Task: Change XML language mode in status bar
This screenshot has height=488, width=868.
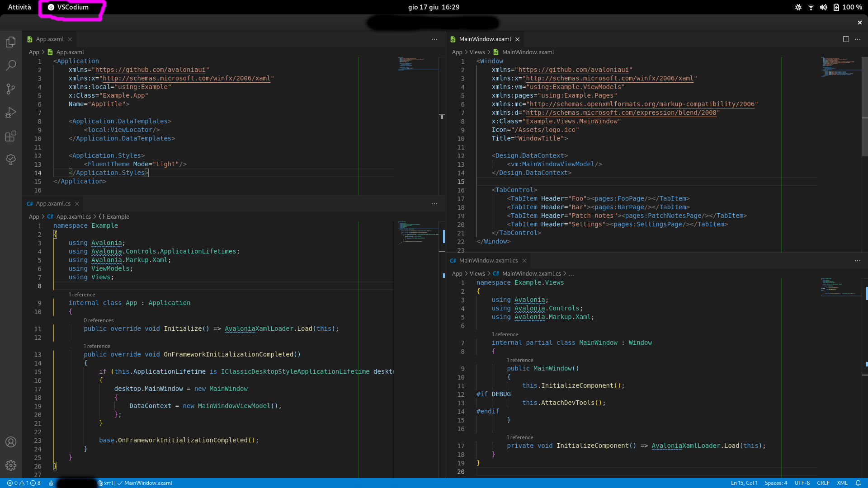Action: pyautogui.click(x=842, y=483)
